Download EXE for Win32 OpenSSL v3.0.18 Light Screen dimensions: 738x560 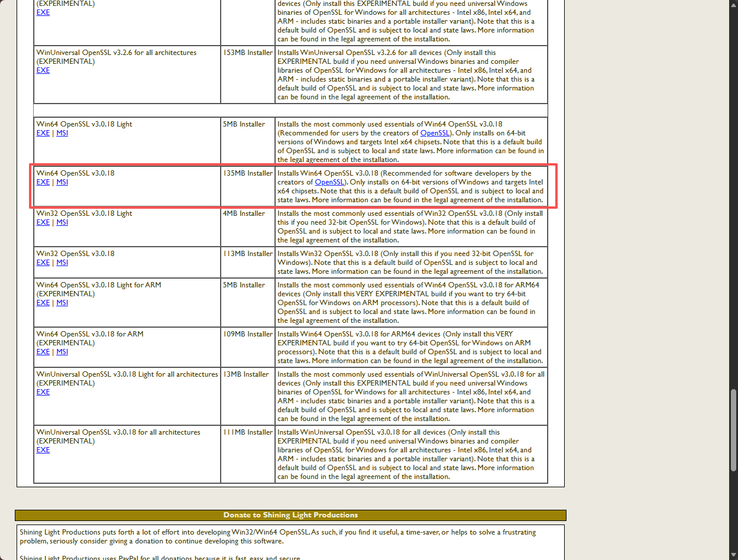coord(43,222)
